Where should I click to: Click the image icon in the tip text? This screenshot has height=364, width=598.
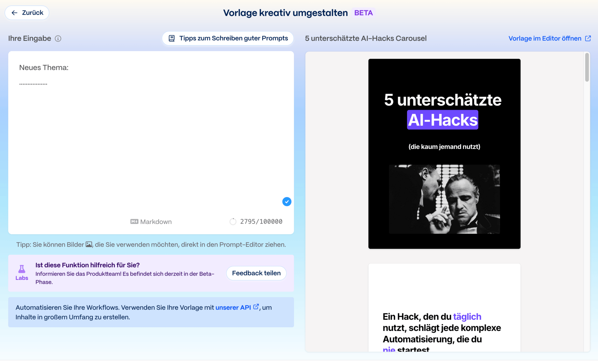coord(89,245)
